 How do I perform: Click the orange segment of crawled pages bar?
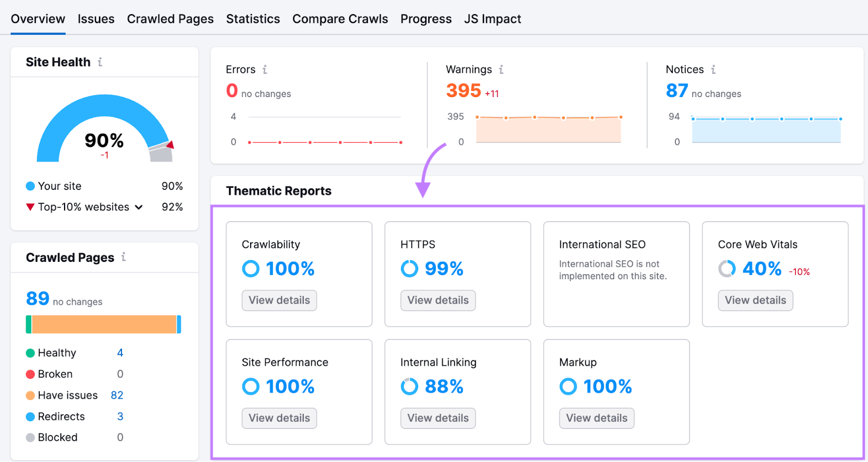pyautogui.click(x=104, y=324)
